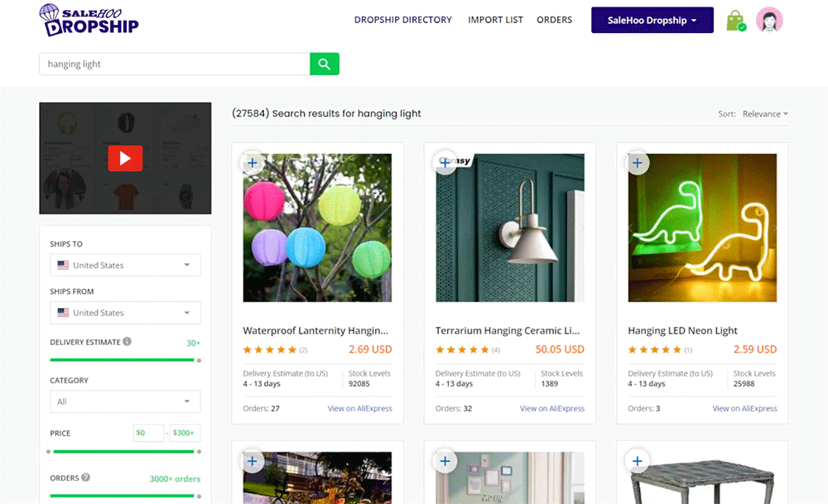Add Hanging LED Neon Light via plus icon
This screenshot has width=828, height=504.
tap(637, 163)
